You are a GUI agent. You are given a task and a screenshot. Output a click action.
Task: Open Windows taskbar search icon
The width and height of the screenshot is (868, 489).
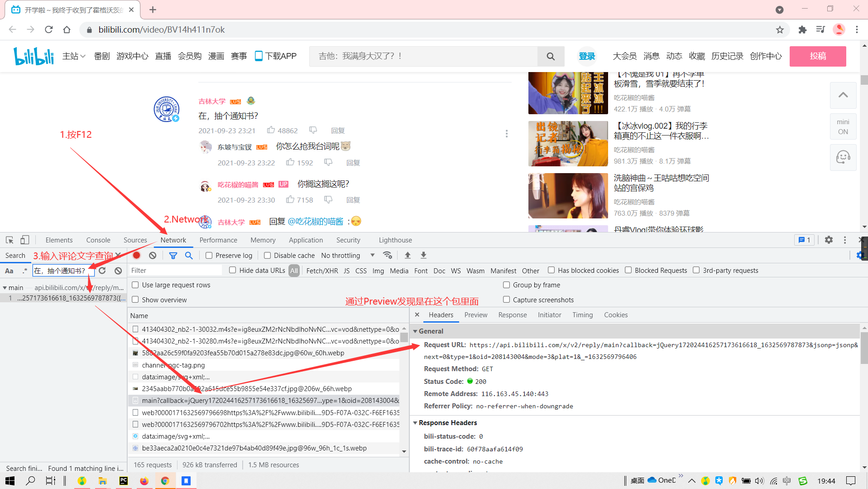pyautogui.click(x=30, y=481)
